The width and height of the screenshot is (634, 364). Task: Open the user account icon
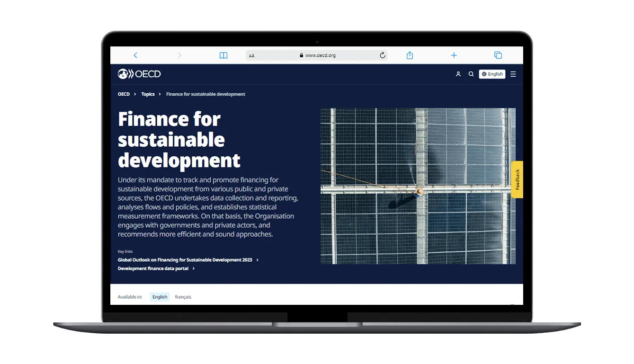pyautogui.click(x=458, y=74)
